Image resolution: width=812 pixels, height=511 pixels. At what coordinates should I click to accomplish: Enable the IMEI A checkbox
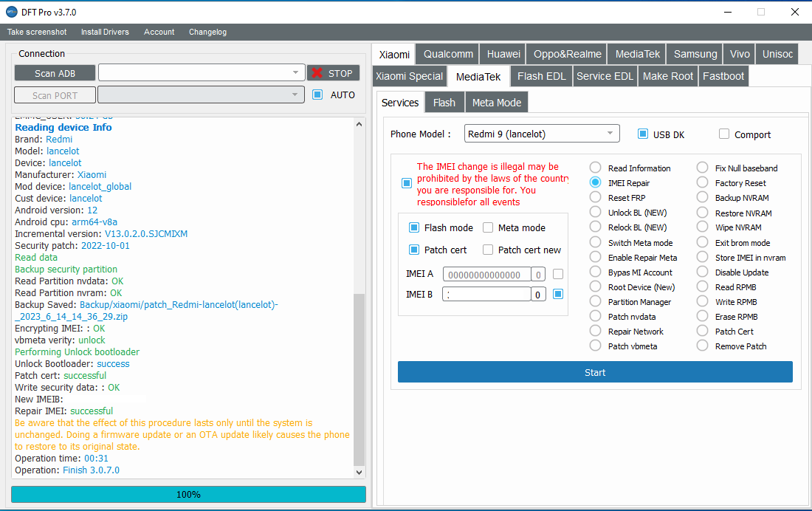click(558, 274)
